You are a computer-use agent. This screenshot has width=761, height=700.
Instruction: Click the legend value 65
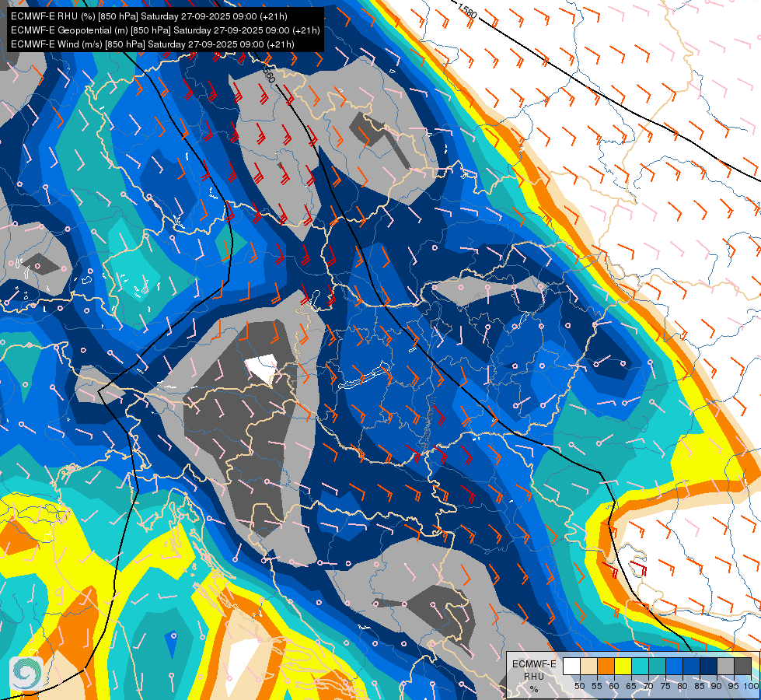[x=631, y=687]
